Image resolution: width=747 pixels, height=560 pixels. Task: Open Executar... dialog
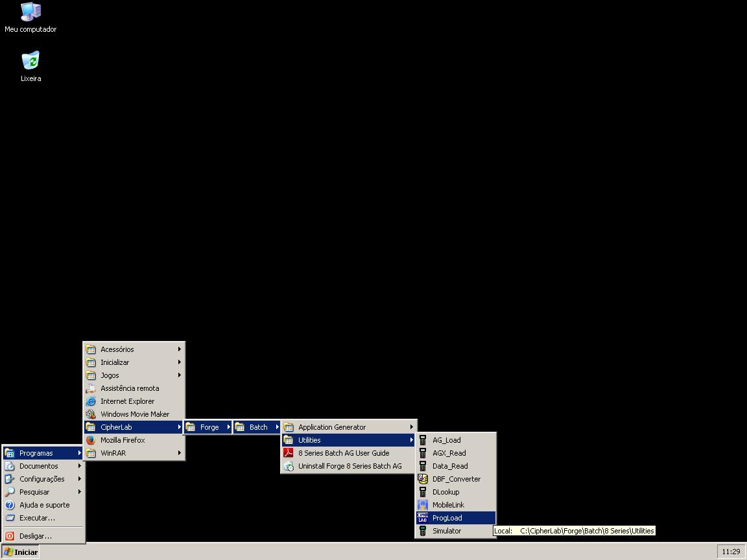[x=43, y=518]
